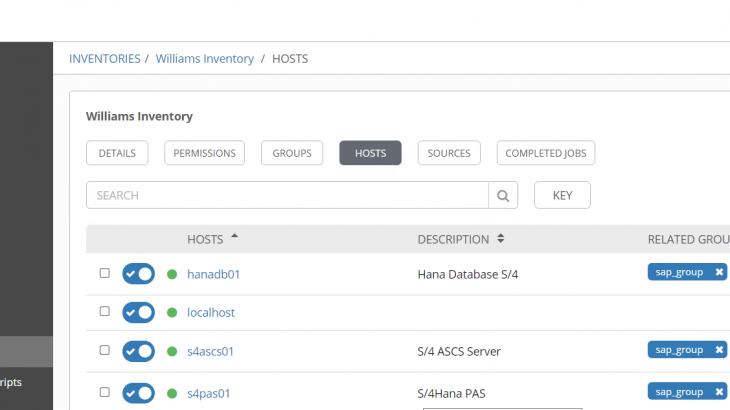Click green status dot for hanadb01
The width and height of the screenshot is (730, 410).
(172, 274)
